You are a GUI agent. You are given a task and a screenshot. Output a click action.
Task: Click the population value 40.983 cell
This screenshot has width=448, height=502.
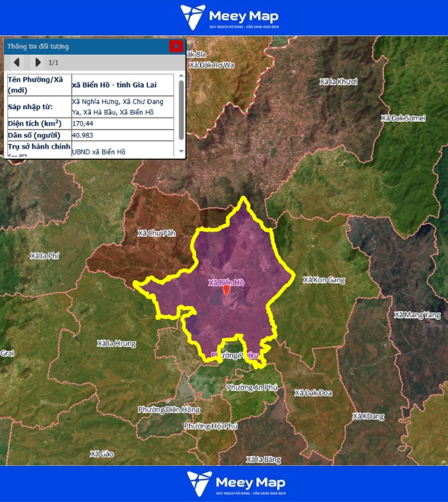[x=122, y=135]
